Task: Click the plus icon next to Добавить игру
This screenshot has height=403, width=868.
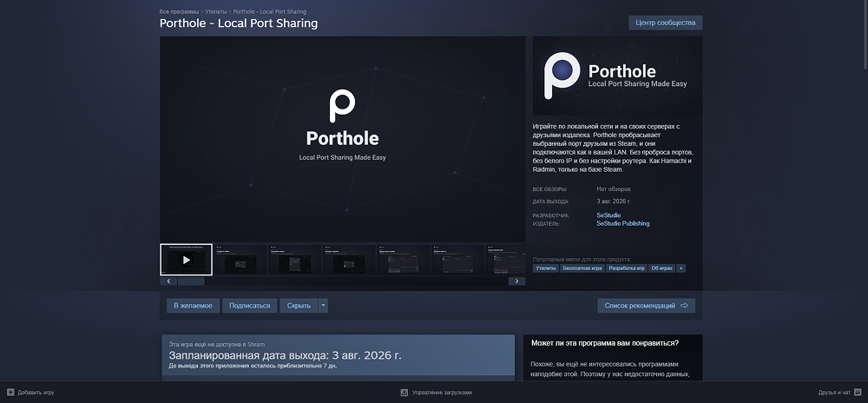Action: pyautogui.click(x=10, y=392)
